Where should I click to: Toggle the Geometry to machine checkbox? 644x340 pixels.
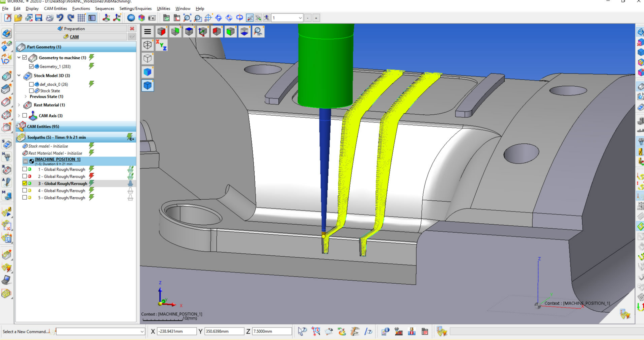(25, 58)
